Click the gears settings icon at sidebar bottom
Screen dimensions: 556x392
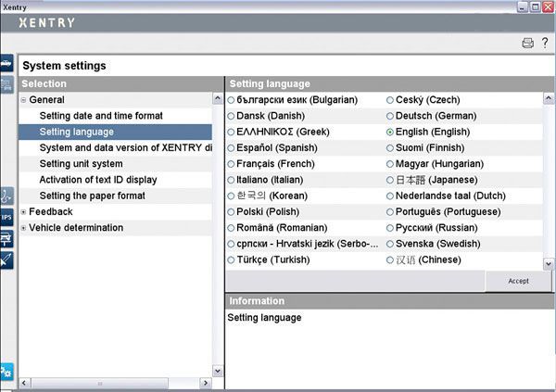click(x=6, y=372)
